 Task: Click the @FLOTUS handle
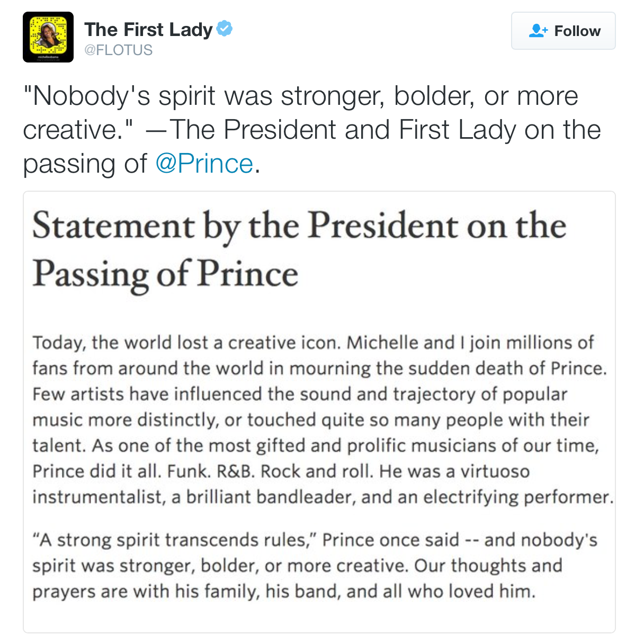[x=119, y=50]
